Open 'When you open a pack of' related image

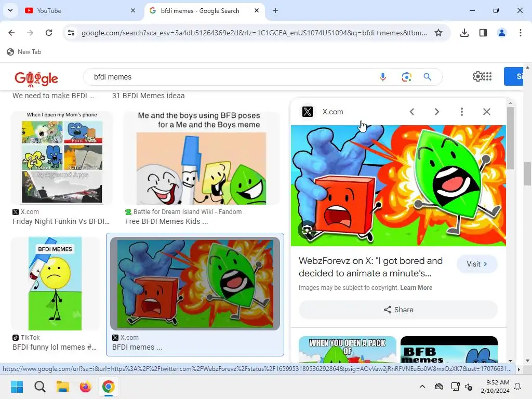click(x=348, y=350)
